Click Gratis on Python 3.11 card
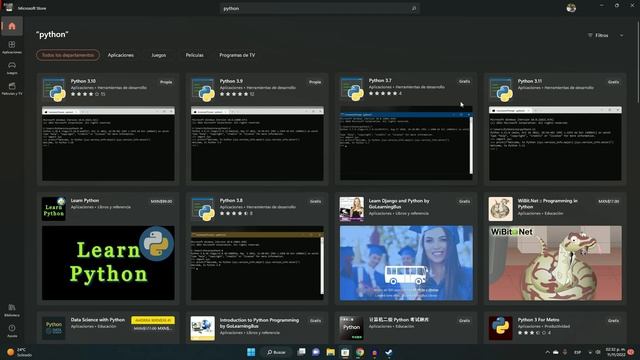640x360 pixels. coord(613,82)
